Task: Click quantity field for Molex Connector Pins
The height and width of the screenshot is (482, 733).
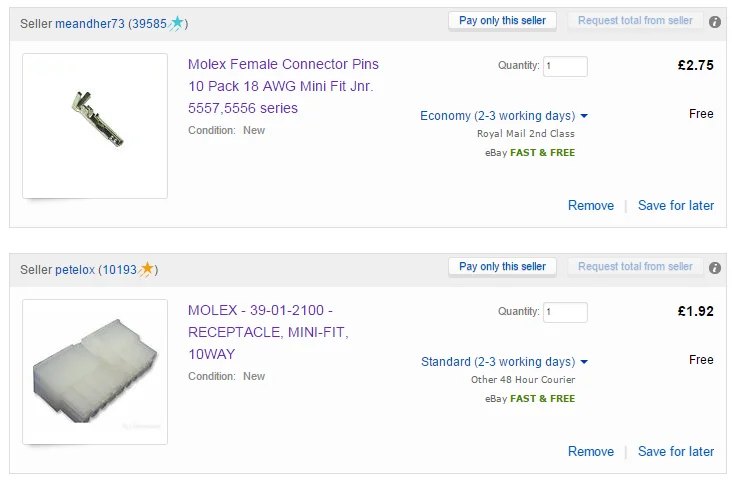Action: (565, 66)
